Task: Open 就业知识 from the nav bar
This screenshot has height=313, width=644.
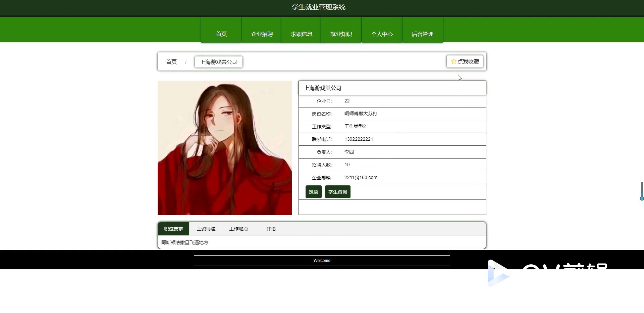Action: (x=341, y=30)
